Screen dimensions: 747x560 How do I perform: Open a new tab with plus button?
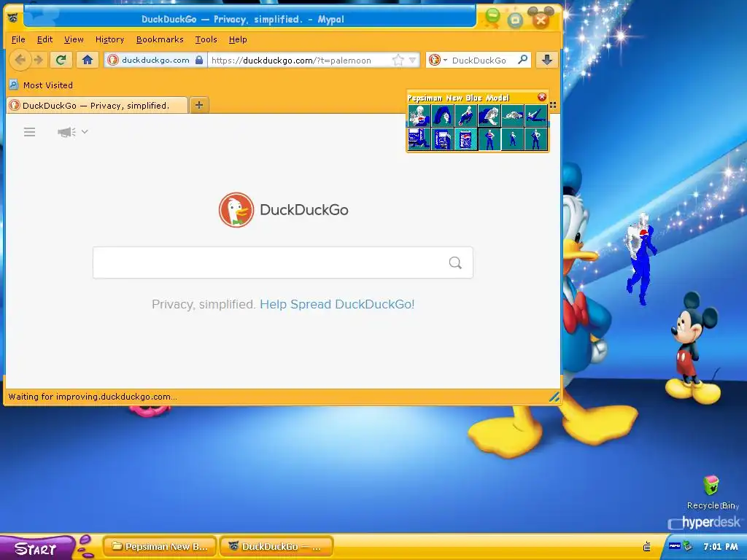[199, 105]
